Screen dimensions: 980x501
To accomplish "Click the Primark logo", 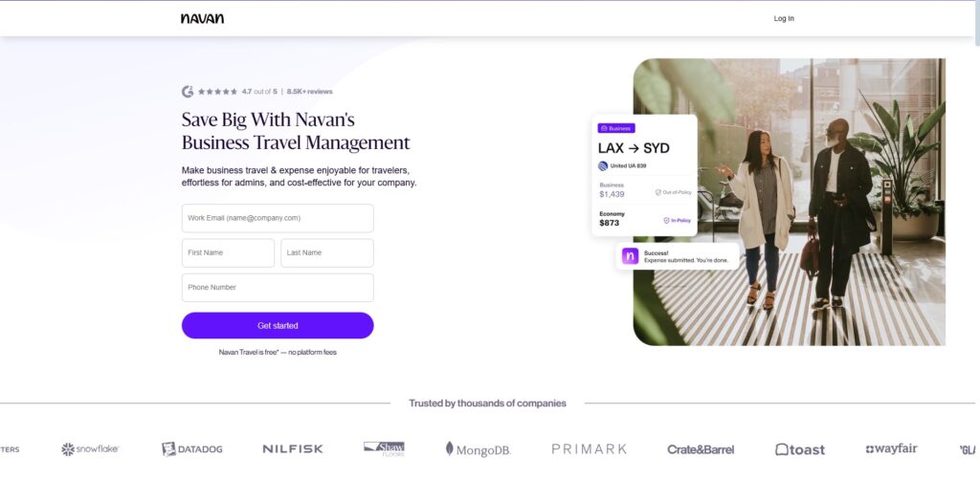I will click(589, 449).
